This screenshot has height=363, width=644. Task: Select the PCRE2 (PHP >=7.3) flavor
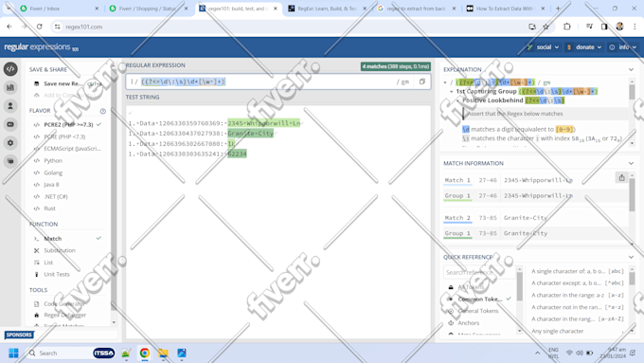click(x=68, y=124)
